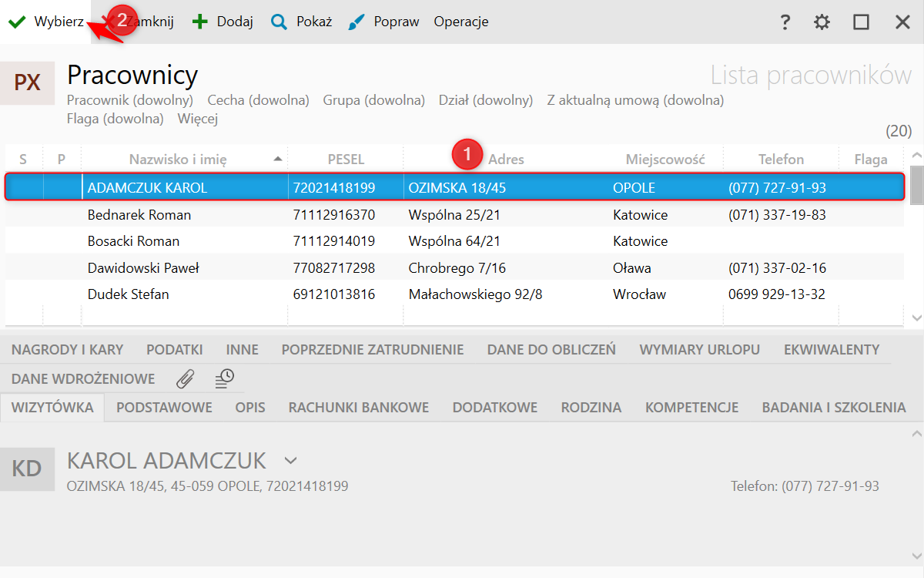Click the S column header

click(23, 159)
